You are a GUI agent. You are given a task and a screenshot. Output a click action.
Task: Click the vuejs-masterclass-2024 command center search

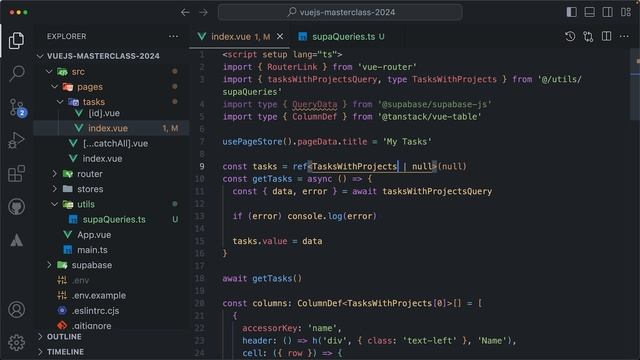pos(340,12)
